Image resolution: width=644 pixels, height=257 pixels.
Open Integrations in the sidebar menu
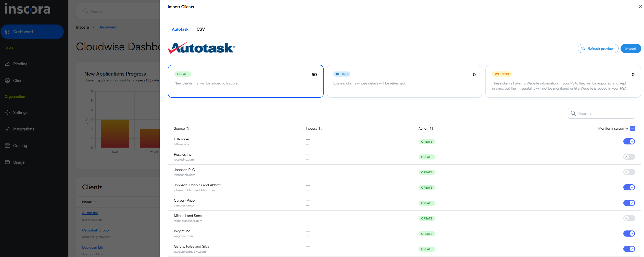(x=32, y=129)
